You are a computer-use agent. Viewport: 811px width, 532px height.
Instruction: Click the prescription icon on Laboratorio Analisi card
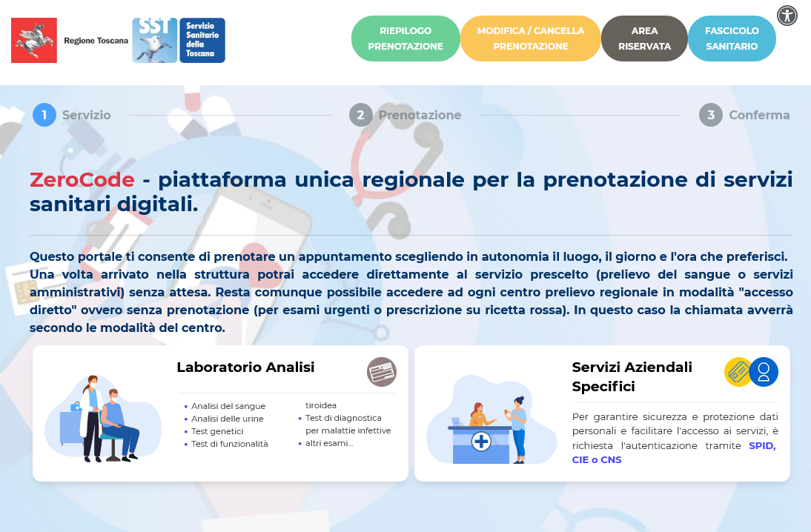pyautogui.click(x=382, y=372)
